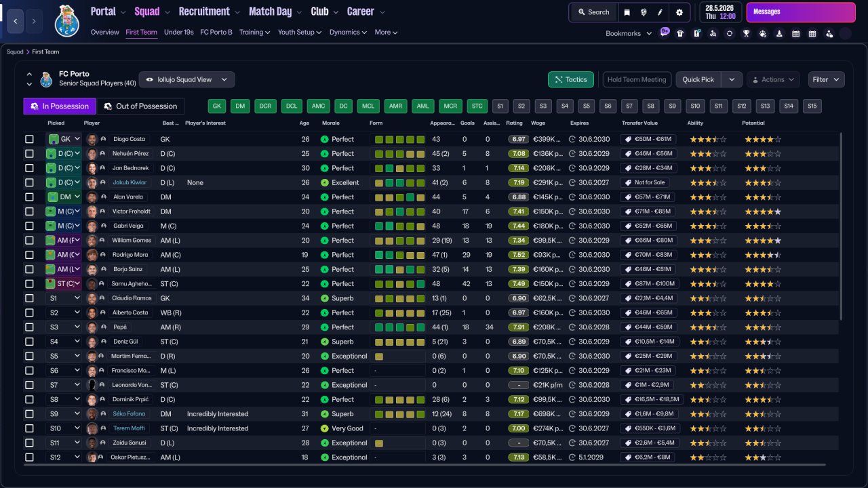Viewport: 868px width, 488px height.
Task: Open the S1 picked dropdown for Cláudio Ramos
Action: point(64,298)
